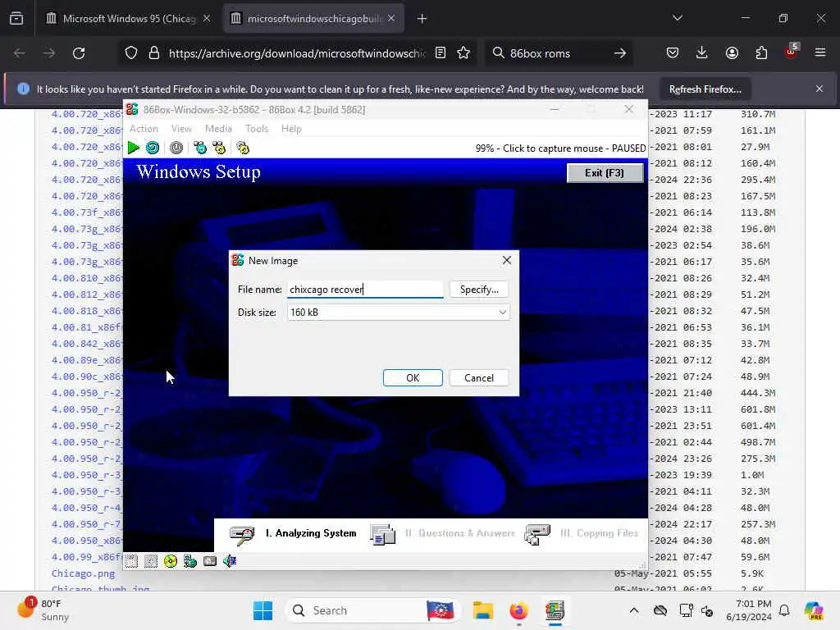Viewport: 840px width, 630px height.
Task: Click the Windows Start button on taskbar
Action: (x=263, y=610)
